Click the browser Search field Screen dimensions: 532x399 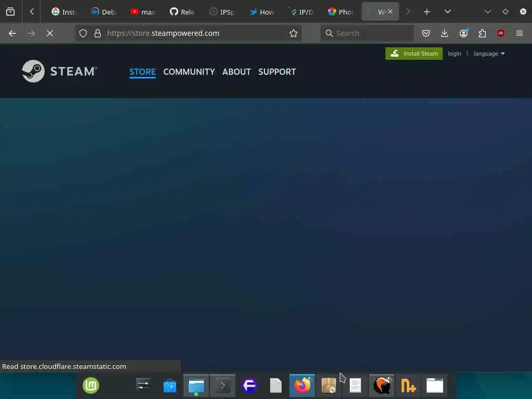point(367,33)
